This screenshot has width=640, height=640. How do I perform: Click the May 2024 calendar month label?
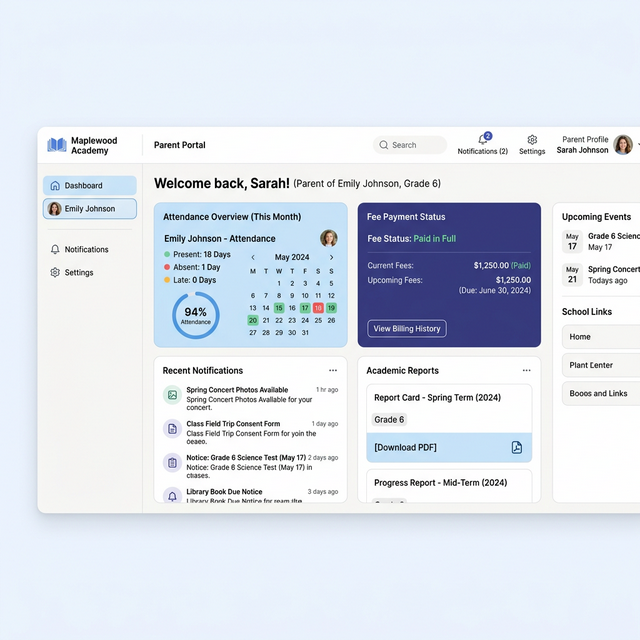pyautogui.click(x=292, y=257)
